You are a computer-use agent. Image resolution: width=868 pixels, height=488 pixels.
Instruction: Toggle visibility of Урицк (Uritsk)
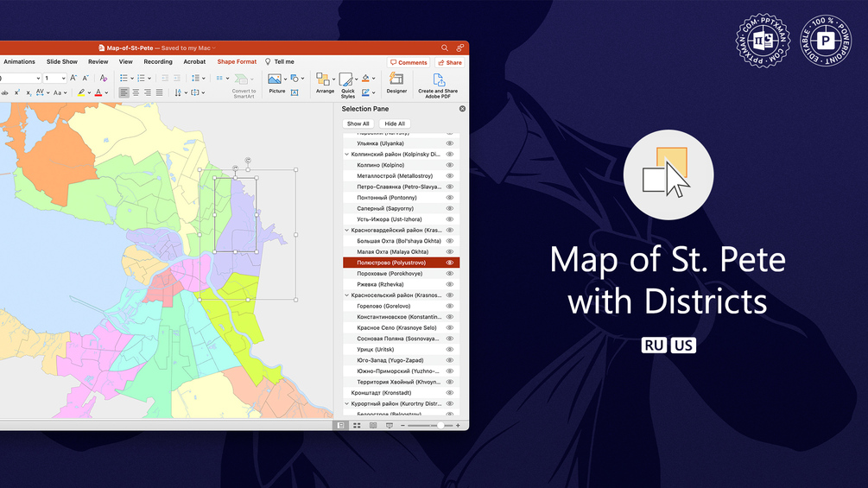pos(449,350)
